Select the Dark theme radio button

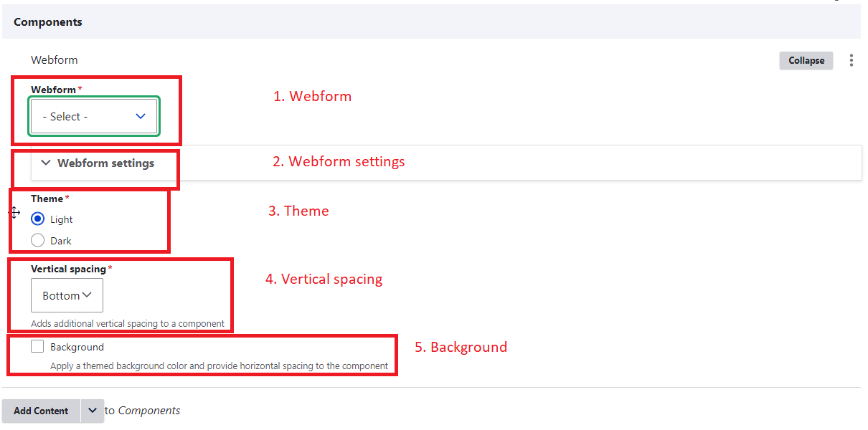(38, 241)
